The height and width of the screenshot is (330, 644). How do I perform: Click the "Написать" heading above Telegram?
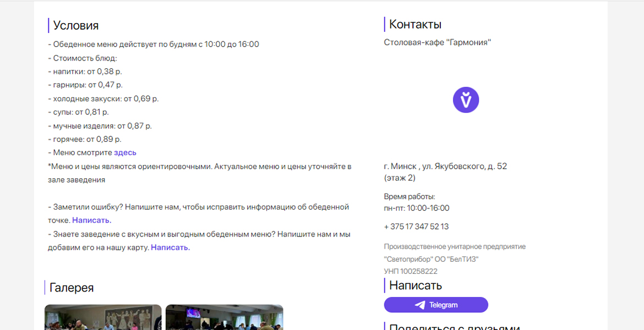tap(416, 285)
